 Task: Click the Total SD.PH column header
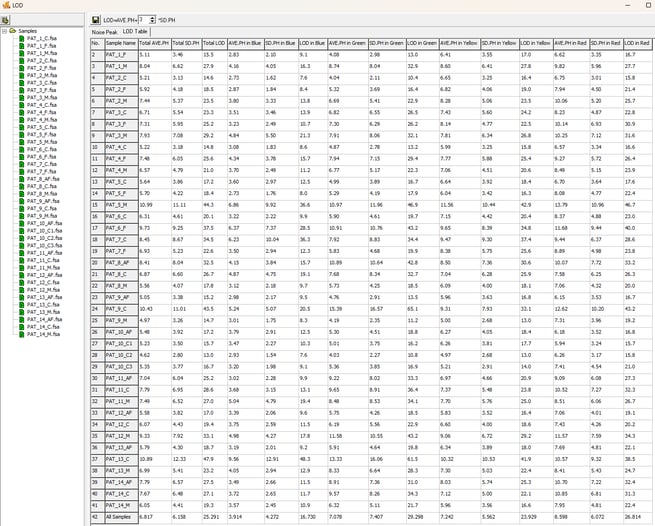[x=186, y=43]
